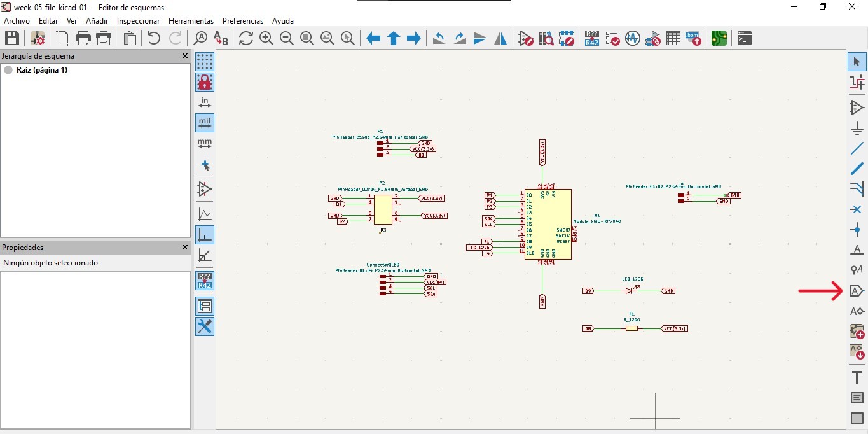Select the no-connect flag tool
868x434 pixels.
(x=857, y=209)
